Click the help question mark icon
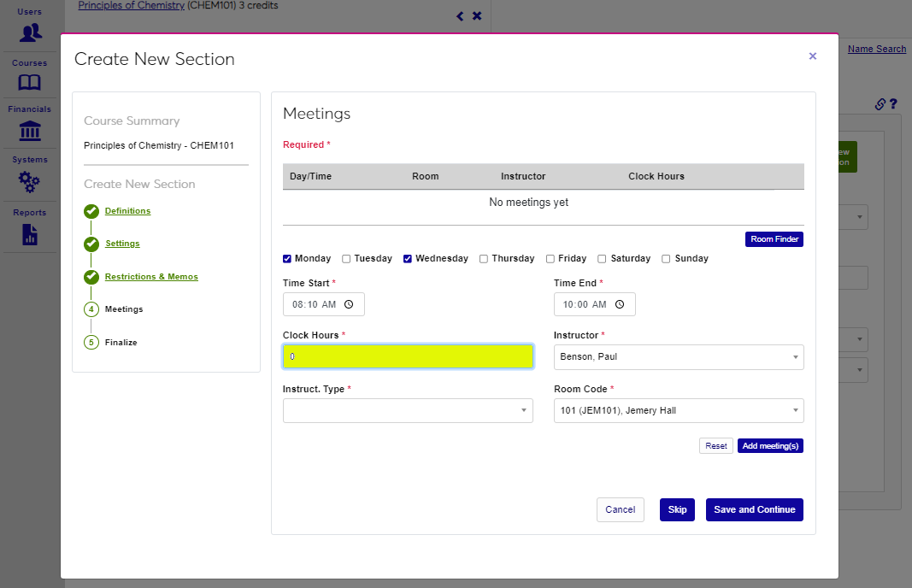Screen dimensions: 912x588 click(893, 104)
